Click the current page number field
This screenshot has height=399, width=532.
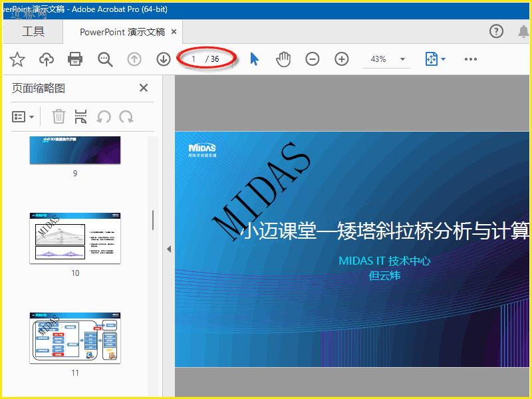click(194, 59)
